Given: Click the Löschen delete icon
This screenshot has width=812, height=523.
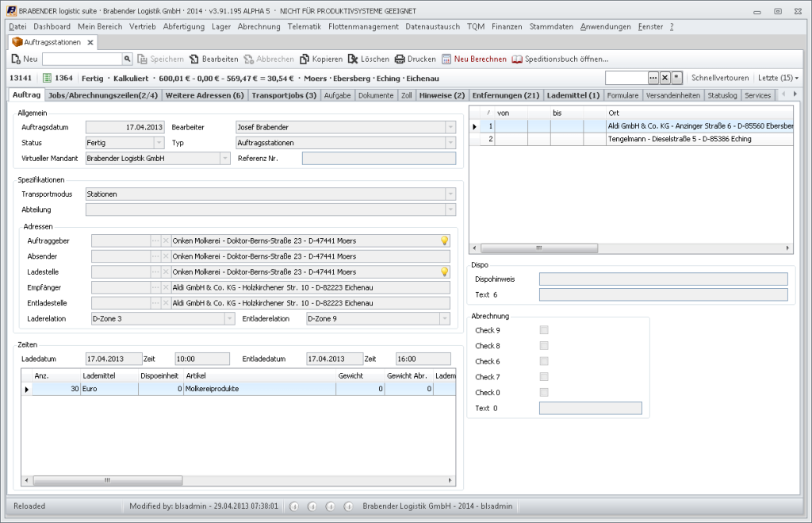Looking at the screenshot, I should coord(353,60).
